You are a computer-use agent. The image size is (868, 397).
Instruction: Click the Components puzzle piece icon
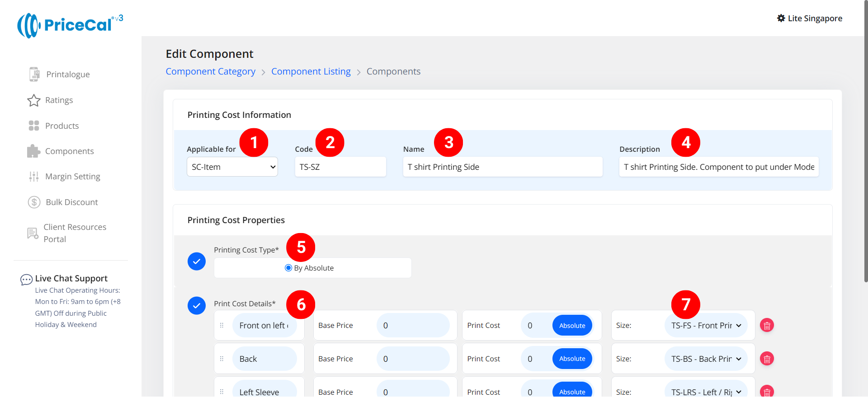click(x=34, y=151)
